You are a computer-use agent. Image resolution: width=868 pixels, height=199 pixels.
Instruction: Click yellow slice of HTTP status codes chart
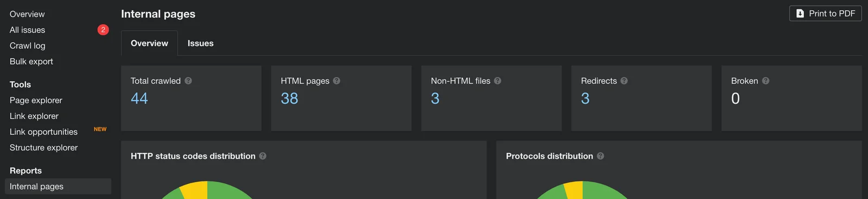click(x=196, y=190)
